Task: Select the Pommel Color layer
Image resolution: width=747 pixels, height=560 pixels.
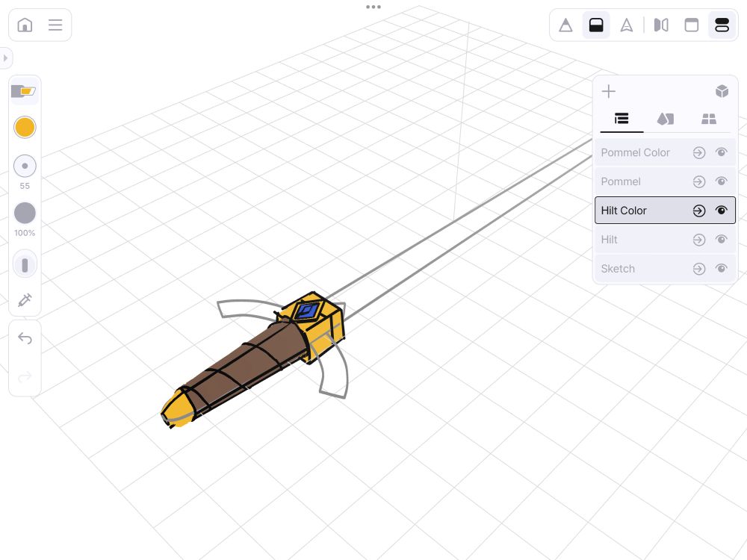Action: (665, 152)
